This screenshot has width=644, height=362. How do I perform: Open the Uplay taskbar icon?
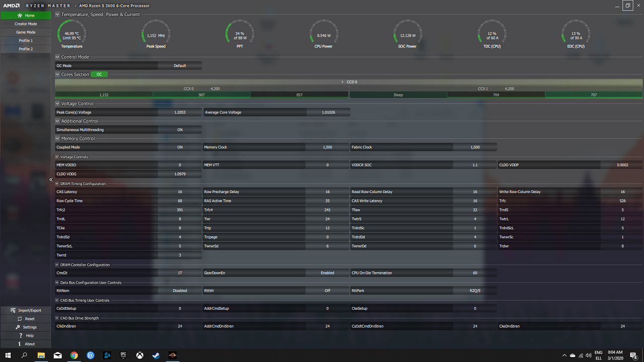[91, 355]
